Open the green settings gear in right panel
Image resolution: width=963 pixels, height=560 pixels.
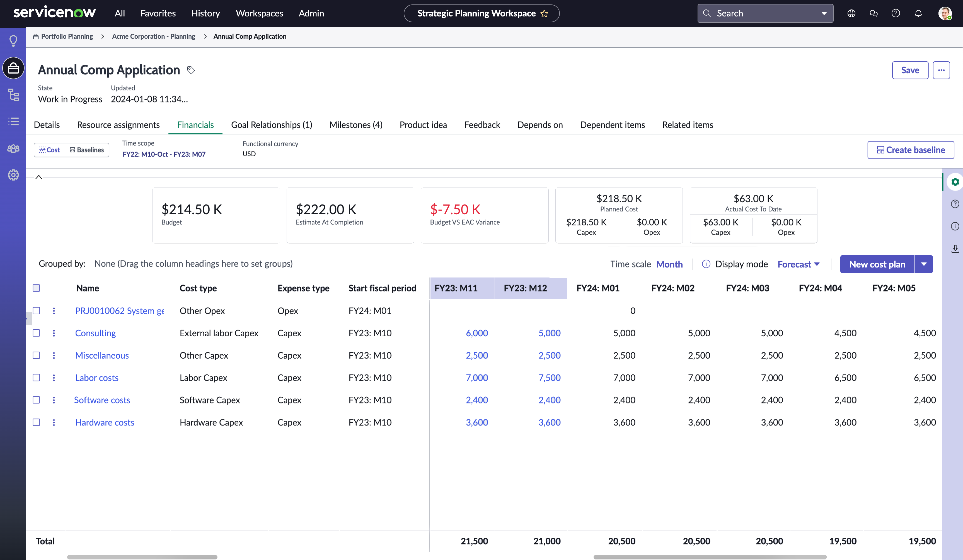click(955, 182)
